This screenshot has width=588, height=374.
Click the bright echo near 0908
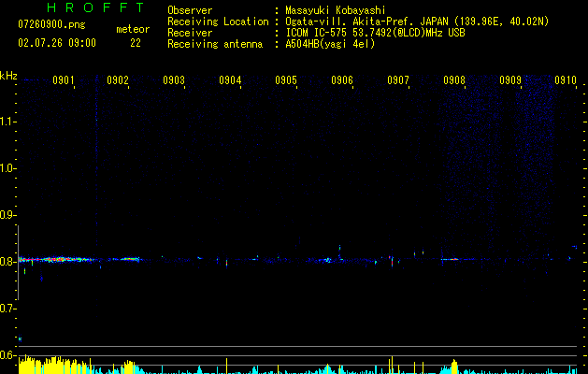coord(452,259)
